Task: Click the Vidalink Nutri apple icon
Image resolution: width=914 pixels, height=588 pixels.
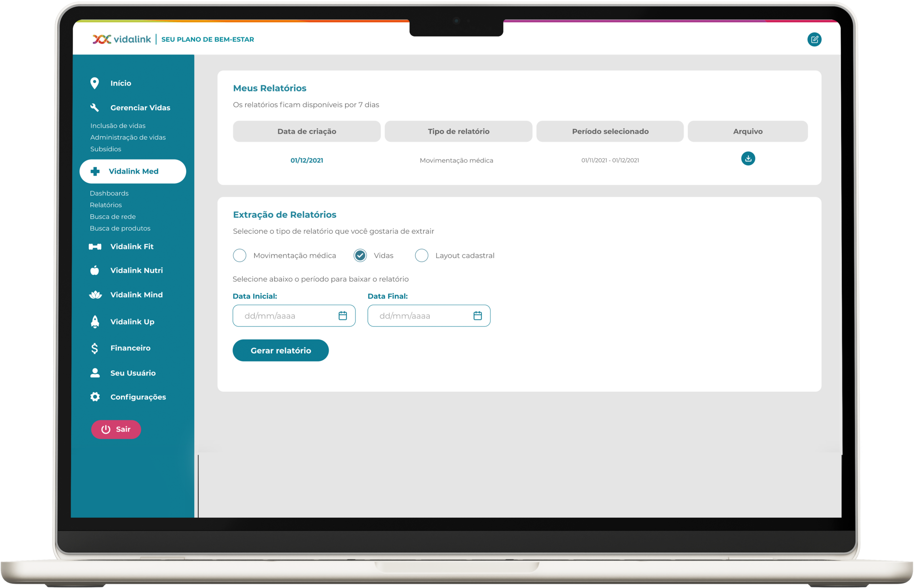Action: tap(95, 270)
